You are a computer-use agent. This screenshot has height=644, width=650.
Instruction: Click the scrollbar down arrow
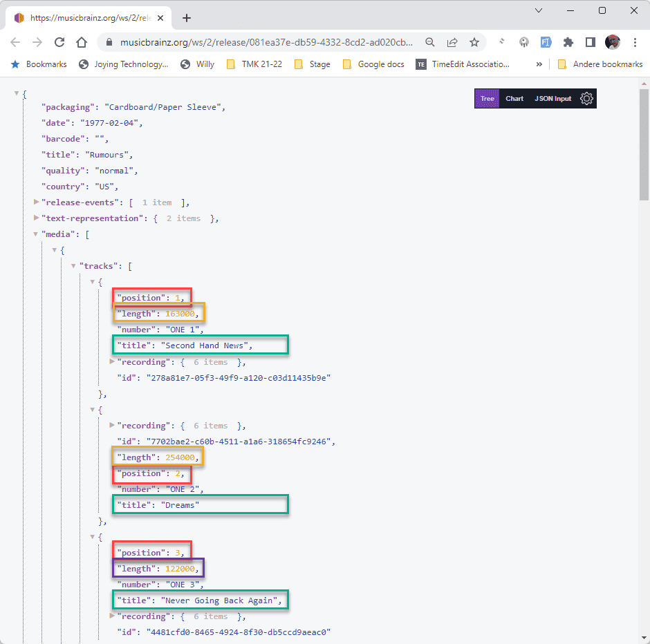(x=644, y=638)
